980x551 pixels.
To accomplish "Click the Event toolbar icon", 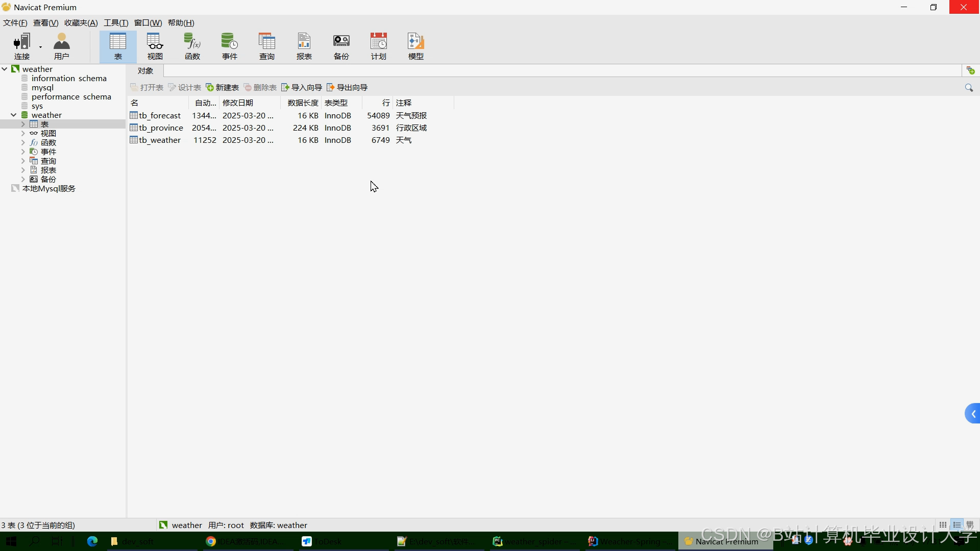I will 230,46.
